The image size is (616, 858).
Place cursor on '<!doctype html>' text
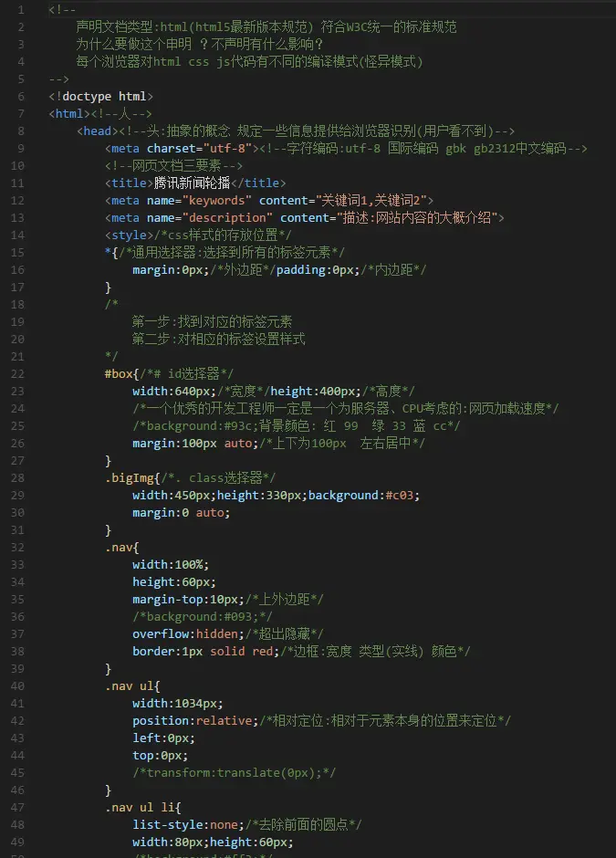[x=100, y=97]
